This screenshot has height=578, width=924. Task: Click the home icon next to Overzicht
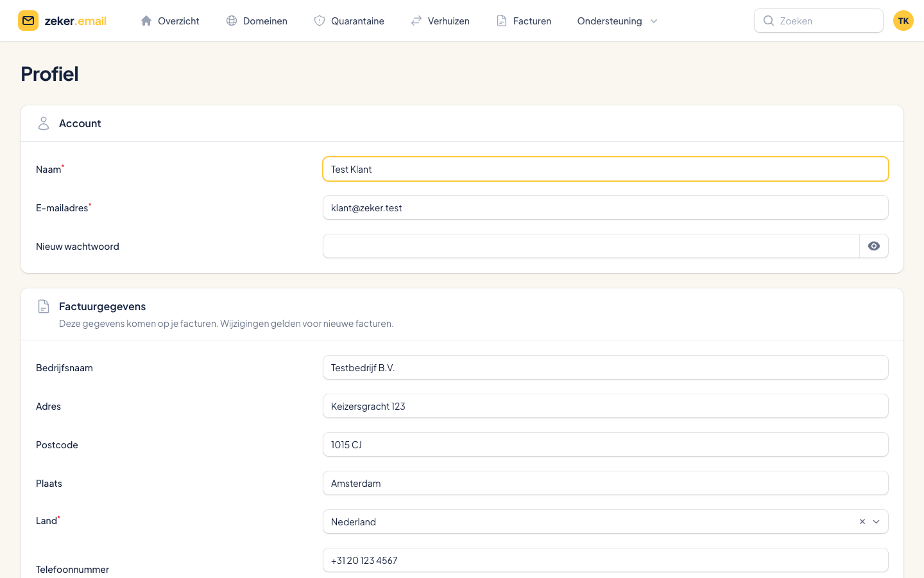coord(146,21)
